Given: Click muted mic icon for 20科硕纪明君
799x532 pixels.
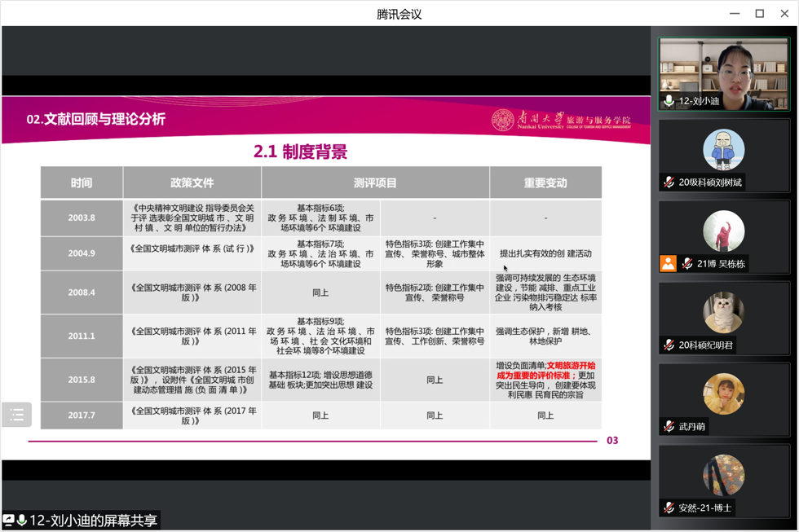Looking at the screenshot, I should click(x=669, y=345).
